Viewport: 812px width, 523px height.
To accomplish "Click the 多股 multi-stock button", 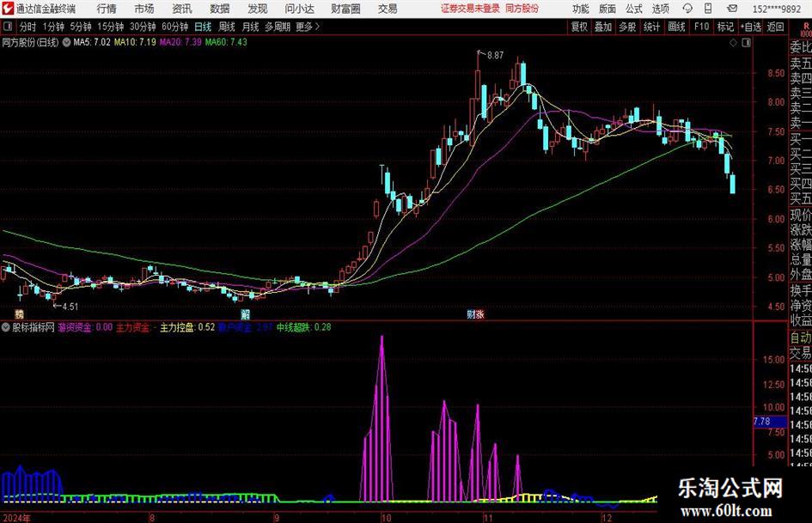I will point(627,27).
